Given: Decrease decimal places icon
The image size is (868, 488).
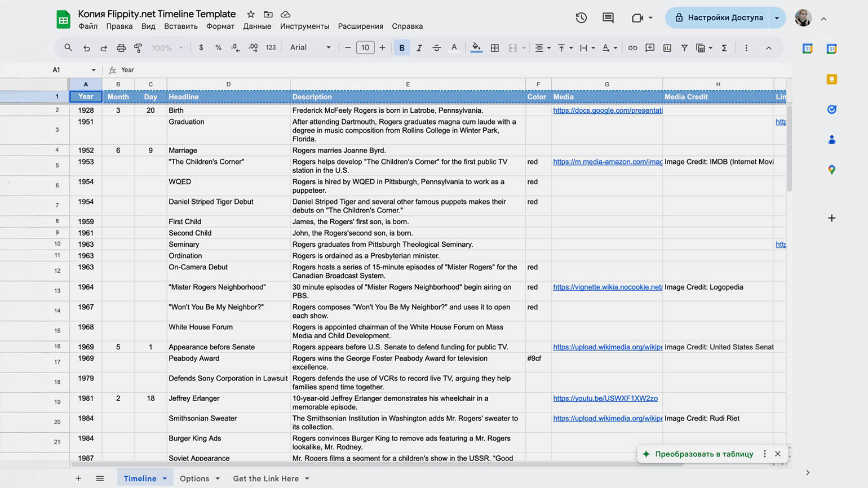Looking at the screenshot, I should tap(235, 48).
